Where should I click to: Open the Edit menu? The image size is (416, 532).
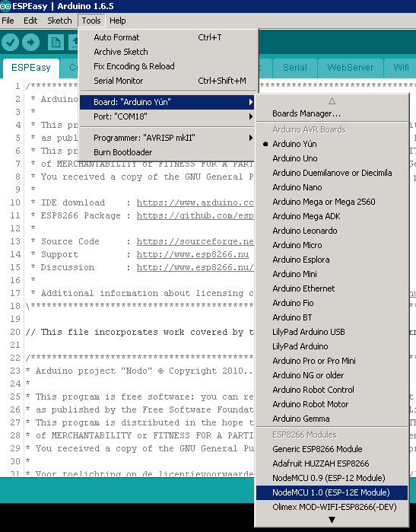(30, 21)
